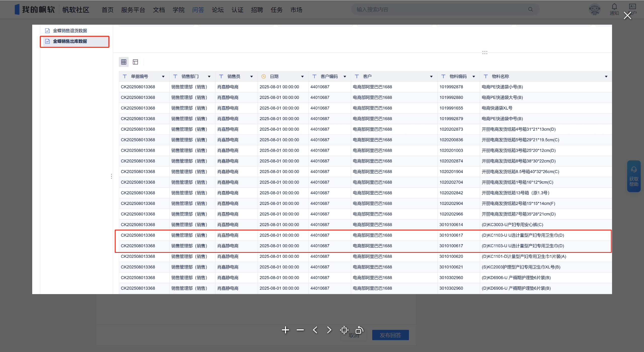Click cell 开丽电商发货纸箱7号箱35*28*21cm(D)
The image size is (644, 352).
[x=518, y=214]
